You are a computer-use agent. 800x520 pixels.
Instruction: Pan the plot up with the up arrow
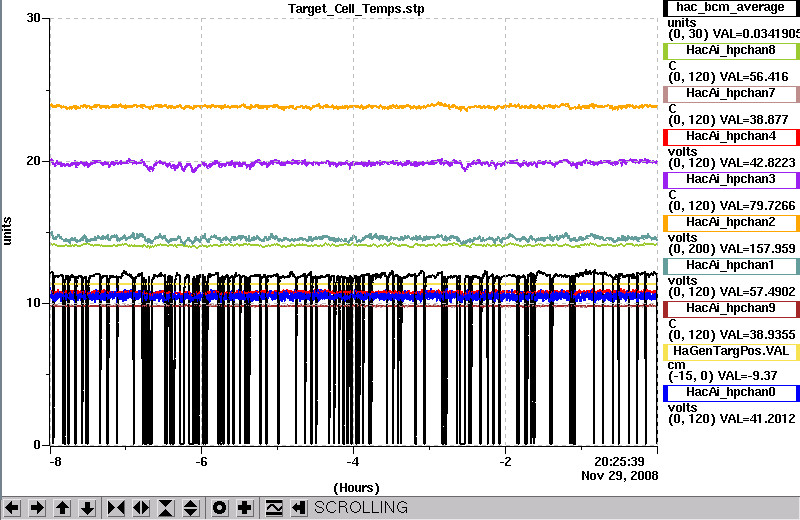tap(62, 508)
